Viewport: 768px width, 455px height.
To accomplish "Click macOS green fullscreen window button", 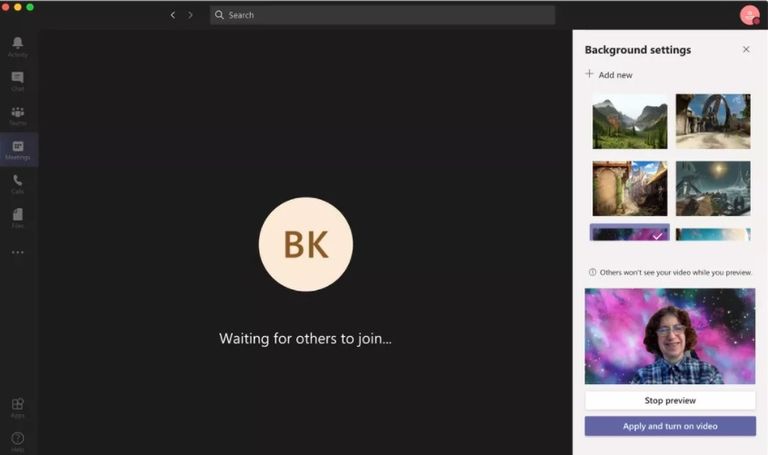I will pyautogui.click(x=30, y=7).
